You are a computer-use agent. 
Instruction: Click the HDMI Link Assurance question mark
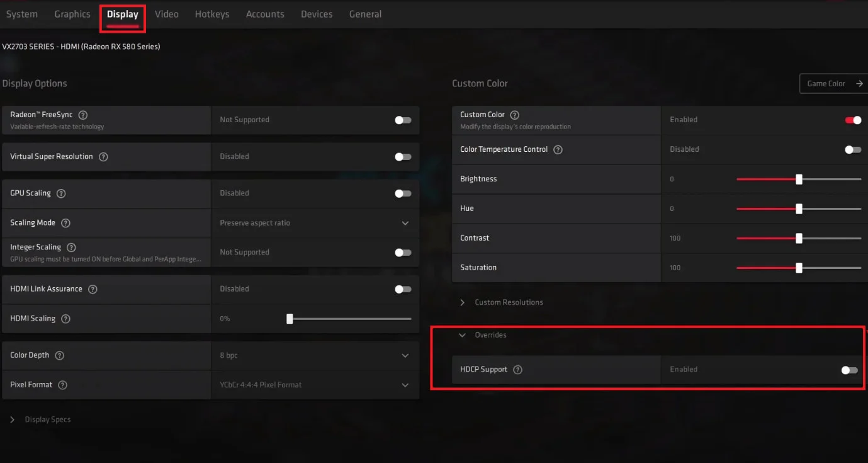pyautogui.click(x=93, y=289)
